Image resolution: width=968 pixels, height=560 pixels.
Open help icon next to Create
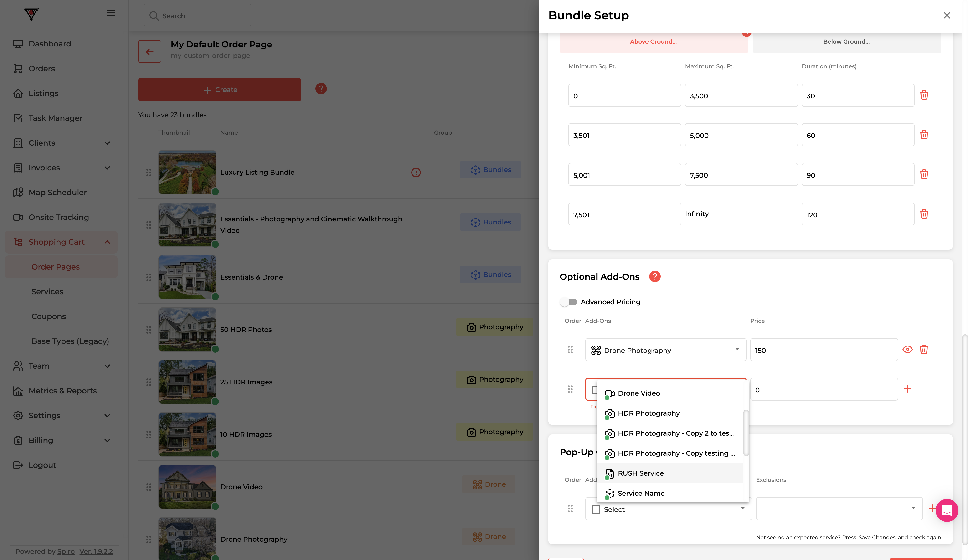coord(321,89)
